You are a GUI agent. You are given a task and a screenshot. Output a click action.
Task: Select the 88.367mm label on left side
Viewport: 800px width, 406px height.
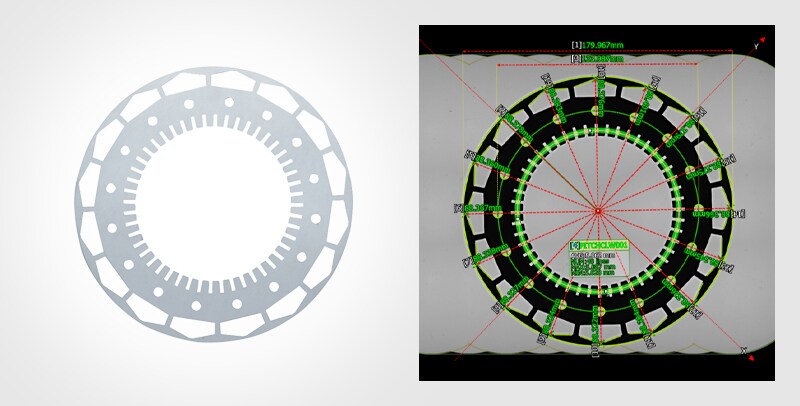[478, 208]
